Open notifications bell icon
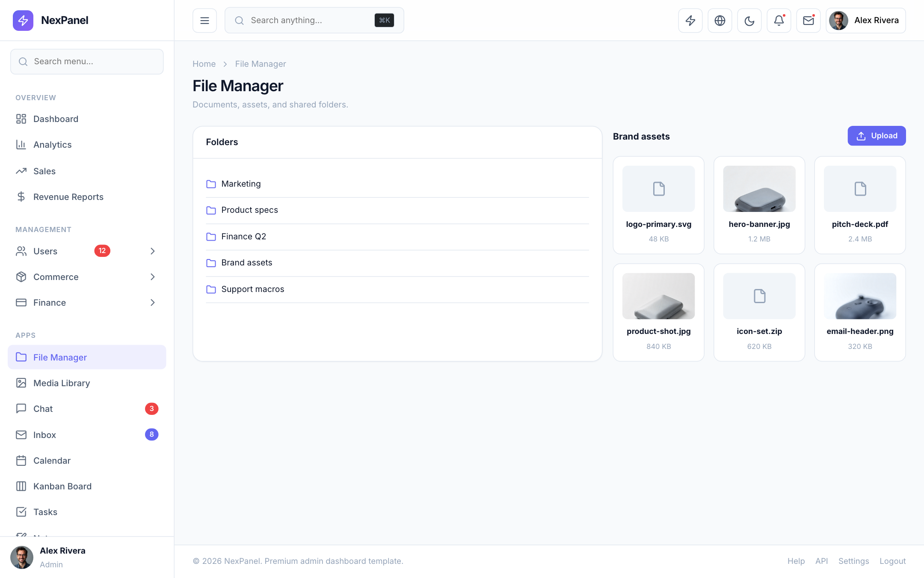The width and height of the screenshot is (924, 578). click(779, 20)
